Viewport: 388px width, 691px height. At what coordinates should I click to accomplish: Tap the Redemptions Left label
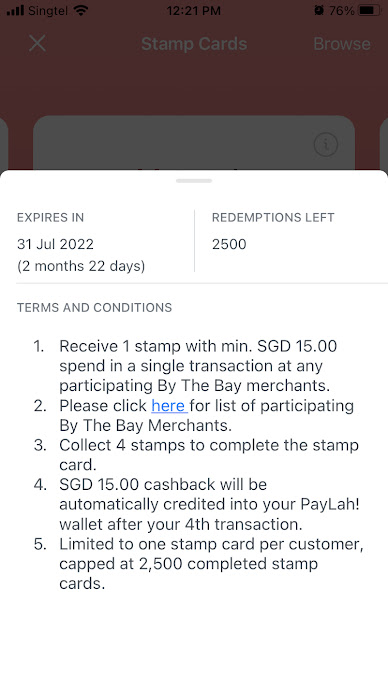pyautogui.click(x=273, y=217)
